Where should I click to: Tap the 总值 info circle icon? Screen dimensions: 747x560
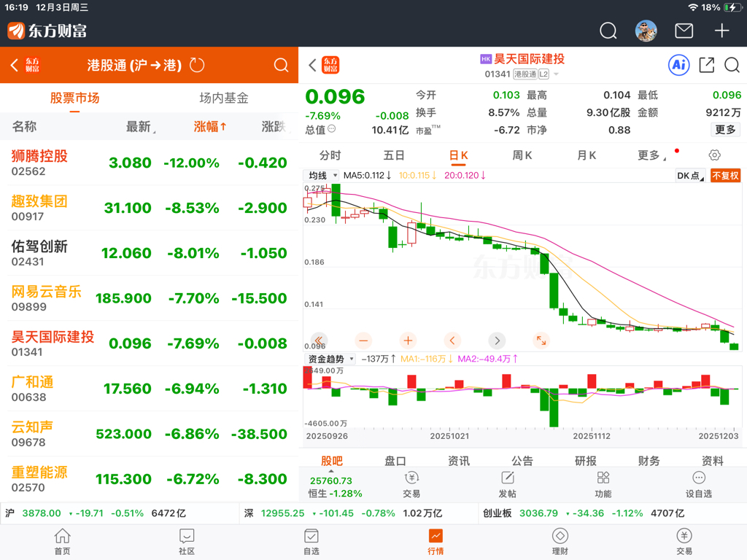[x=332, y=128]
